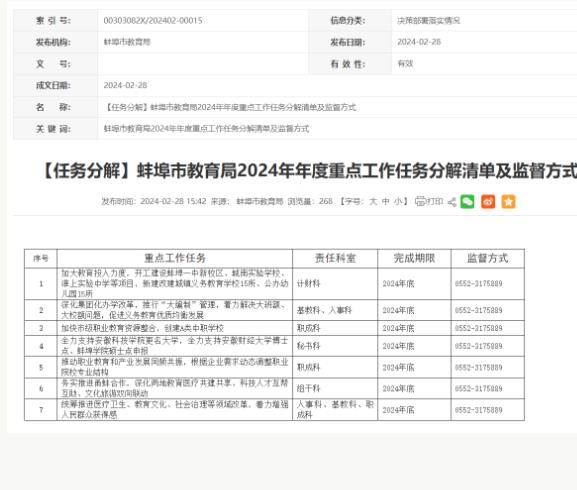Image resolution: width=577 pixels, height=490 pixels.
Task: Click 基教科、人事科 in row 2
Action: [324, 310]
